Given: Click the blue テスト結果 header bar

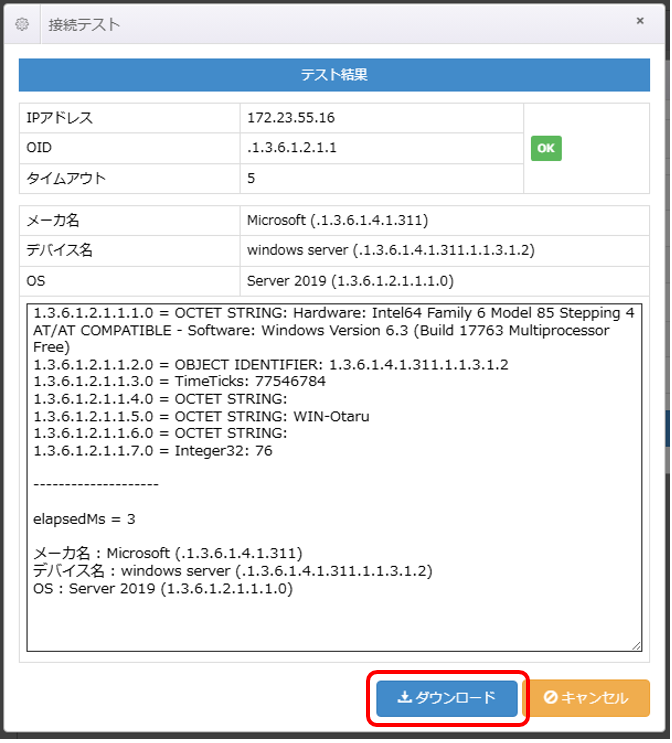Looking at the screenshot, I should click(x=335, y=75).
